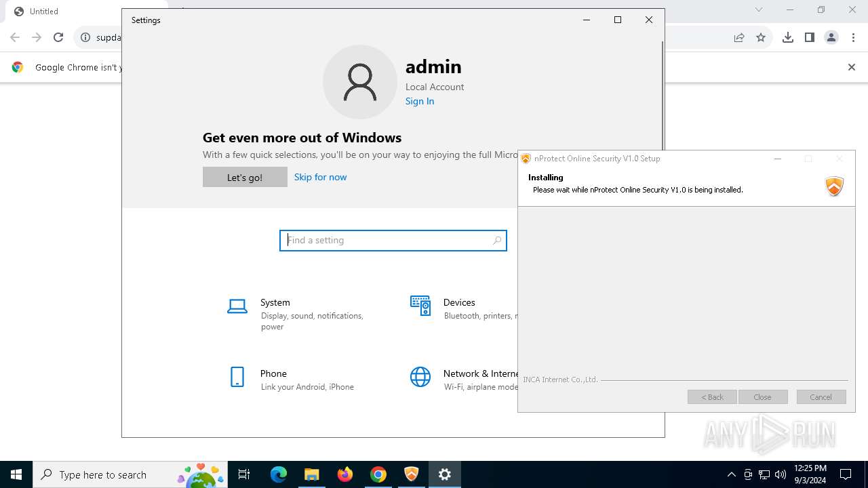Click the Back button in nProtect installer
The height and width of the screenshot is (488, 868).
(x=712, y=397)
